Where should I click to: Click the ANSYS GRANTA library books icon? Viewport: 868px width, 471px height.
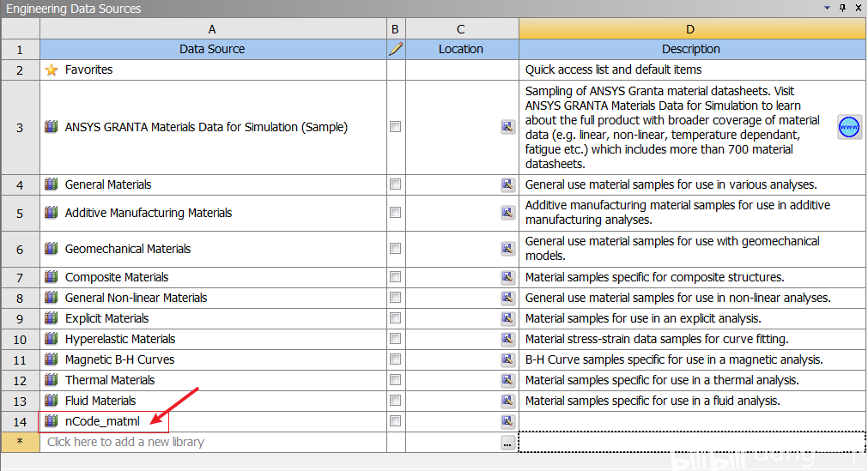(51, 127)
